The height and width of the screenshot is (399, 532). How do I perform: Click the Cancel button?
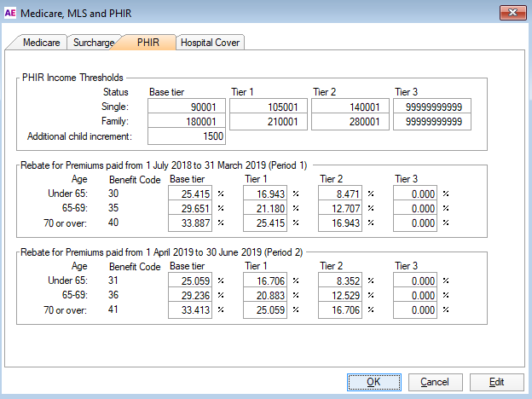(x=435, y=382)
